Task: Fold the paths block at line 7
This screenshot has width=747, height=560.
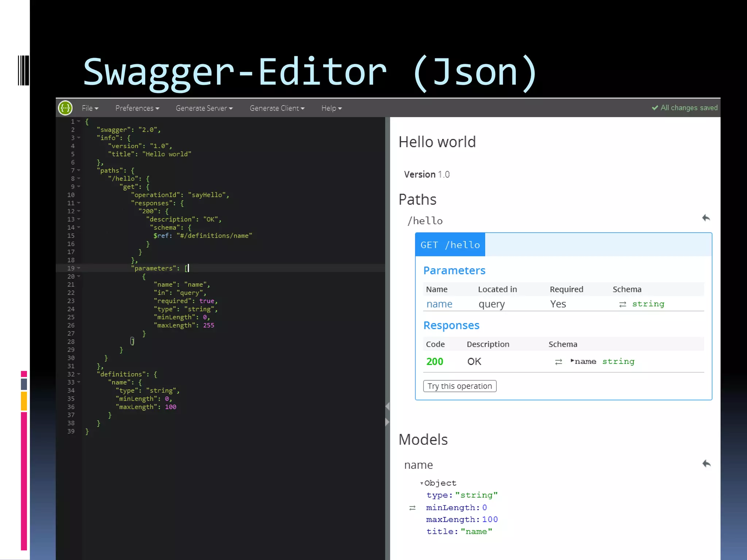Action: (78, 170)
